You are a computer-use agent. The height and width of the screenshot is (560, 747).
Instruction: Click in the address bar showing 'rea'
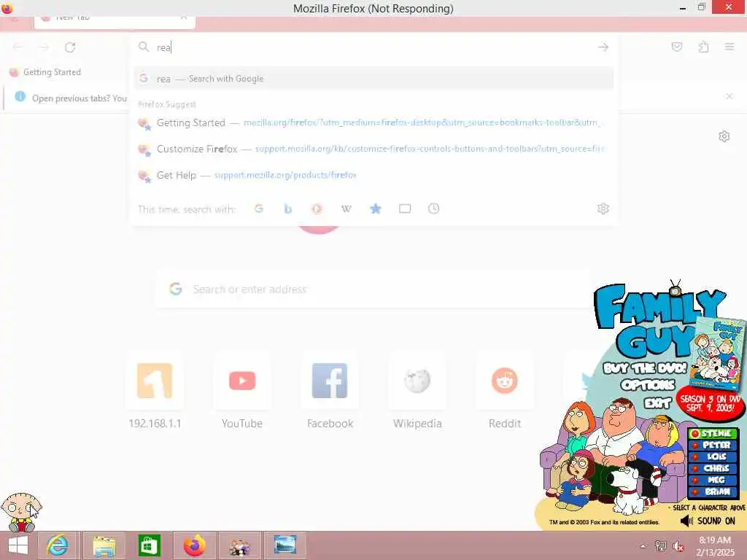(x=374, y=47)
